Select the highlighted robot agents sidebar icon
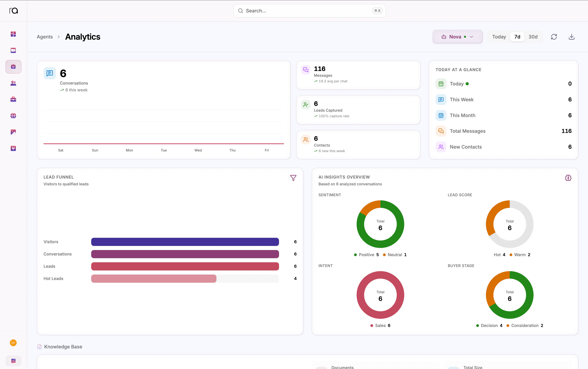Viewport: 588px width, 369px height. tap(13, 67)
